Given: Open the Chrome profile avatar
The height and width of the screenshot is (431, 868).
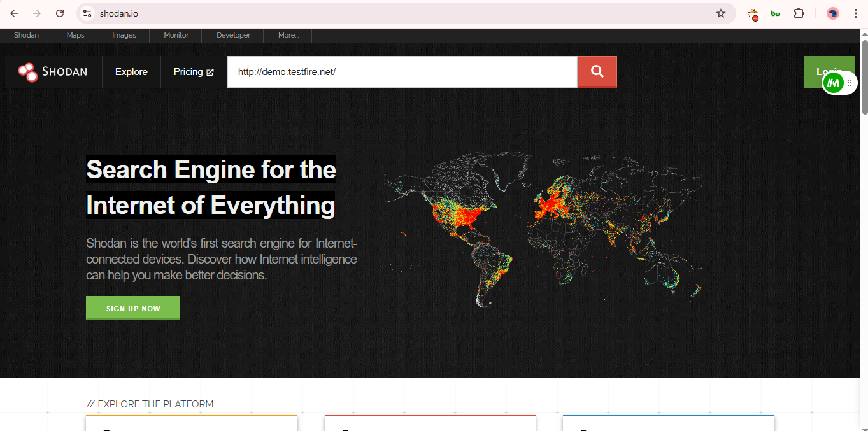Looking at the screenshot, I should (833, 13).
